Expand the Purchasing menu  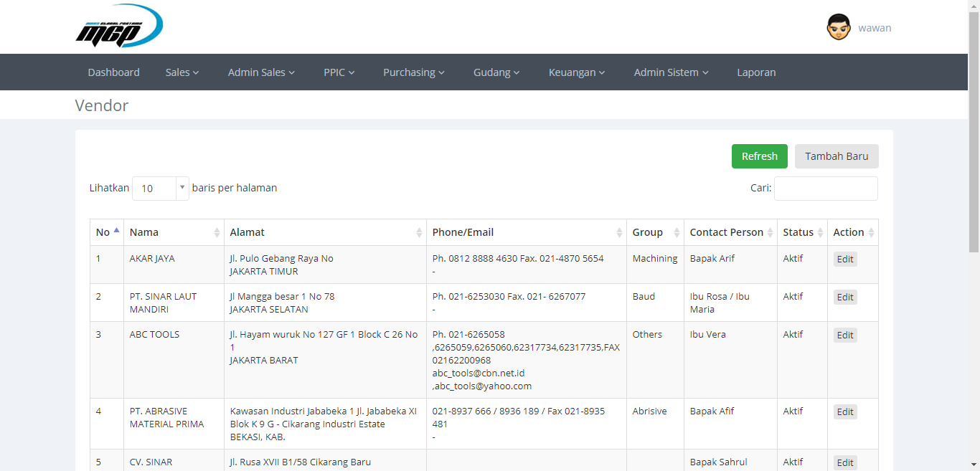(x=414, y=72)
